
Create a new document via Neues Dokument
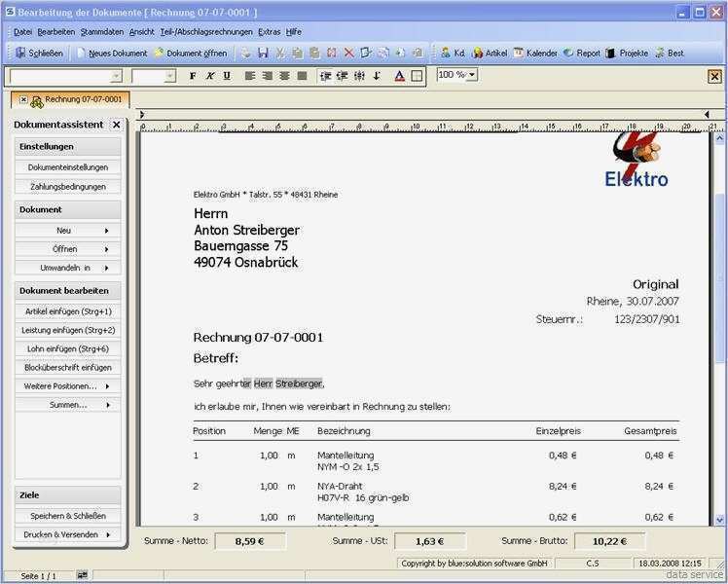112,54
